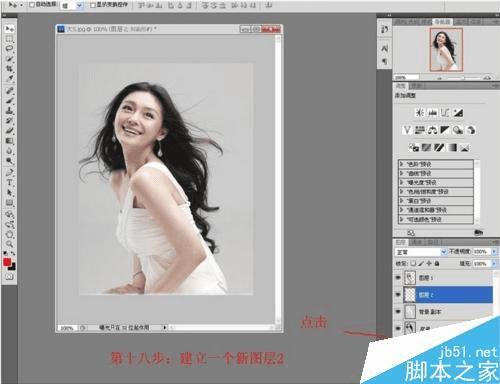The width and height of the screenshot is (500, 384).
Task: Click the Navigator preview thumbnail
Action: (446, 50)
